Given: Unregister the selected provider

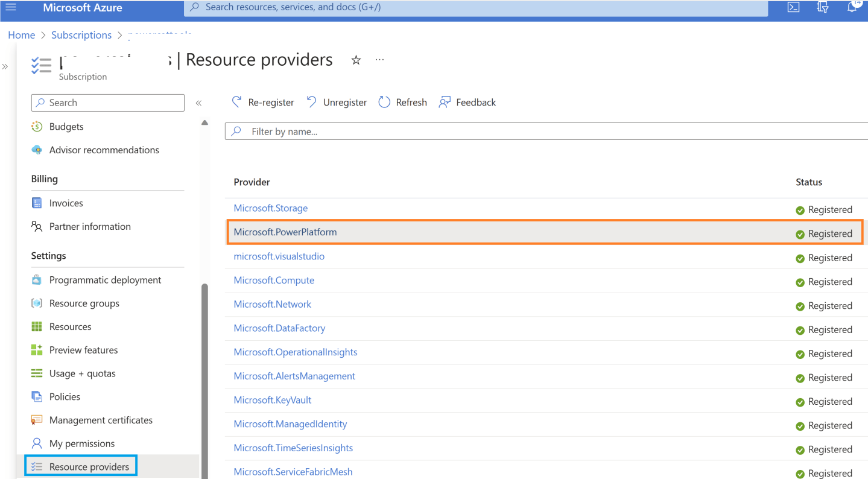Looking at the screenshot, I should 336,102.
